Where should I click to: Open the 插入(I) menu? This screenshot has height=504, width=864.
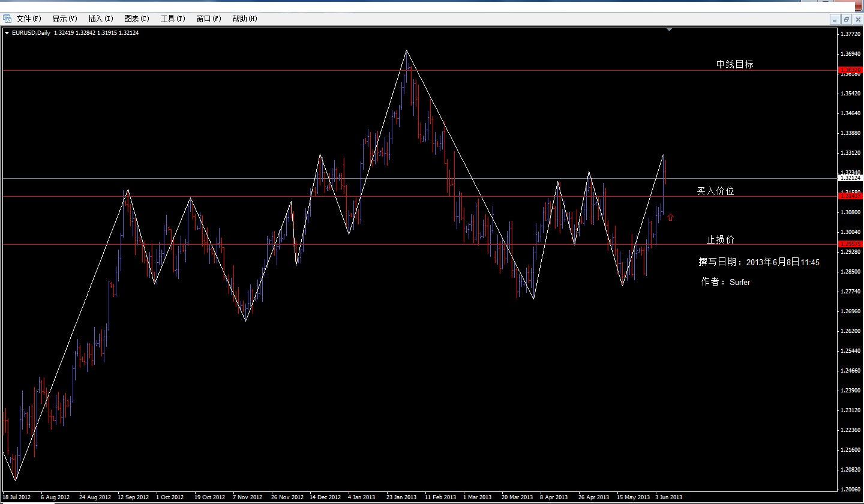pyautogui.click(x=101, y=19)
